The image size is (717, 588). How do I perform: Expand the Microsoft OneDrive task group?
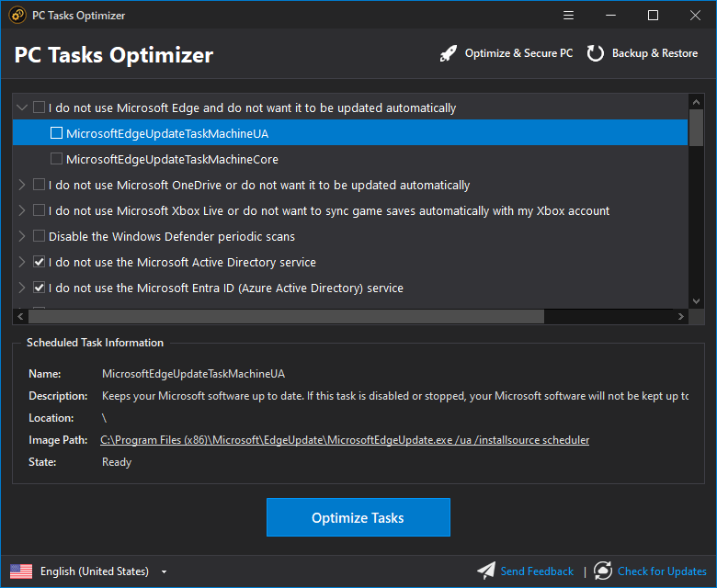[21, 185]
